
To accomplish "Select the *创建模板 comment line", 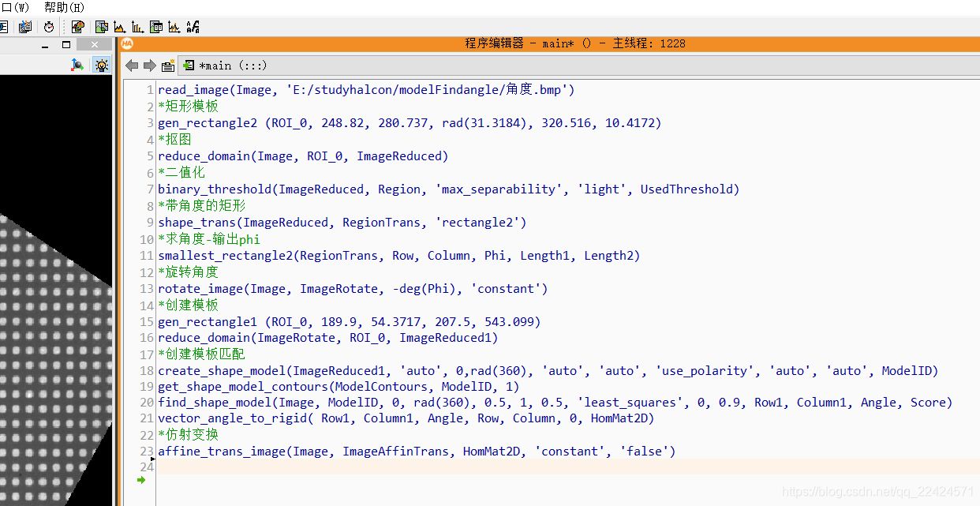I will pos(188,305).
